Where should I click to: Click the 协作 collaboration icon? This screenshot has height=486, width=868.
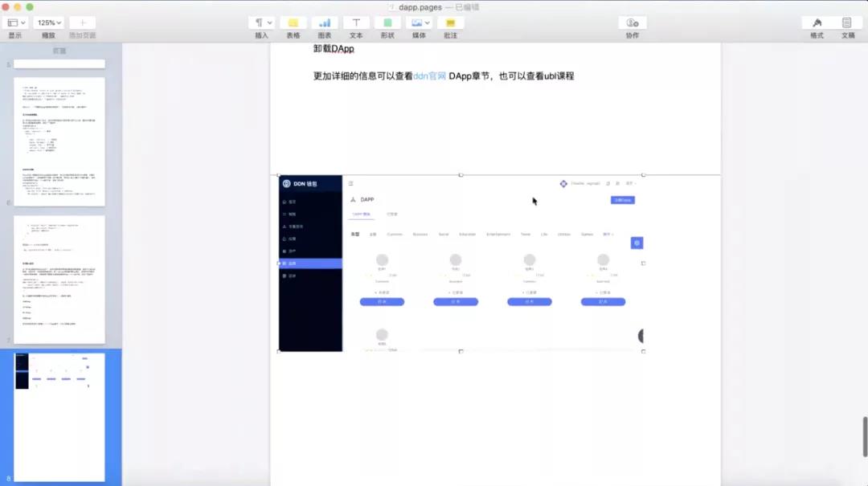630,22
